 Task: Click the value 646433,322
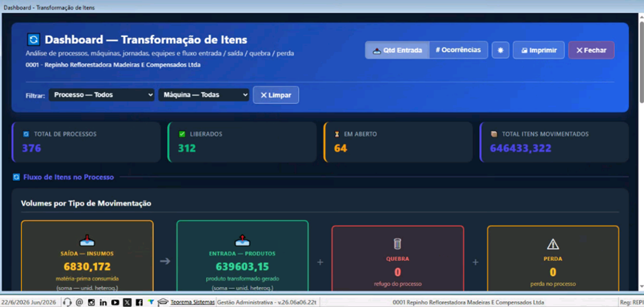point(521,148)
